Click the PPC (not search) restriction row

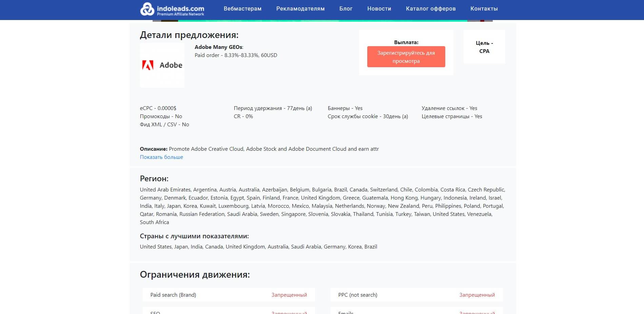pyautogui.click(x=417, y=295)
